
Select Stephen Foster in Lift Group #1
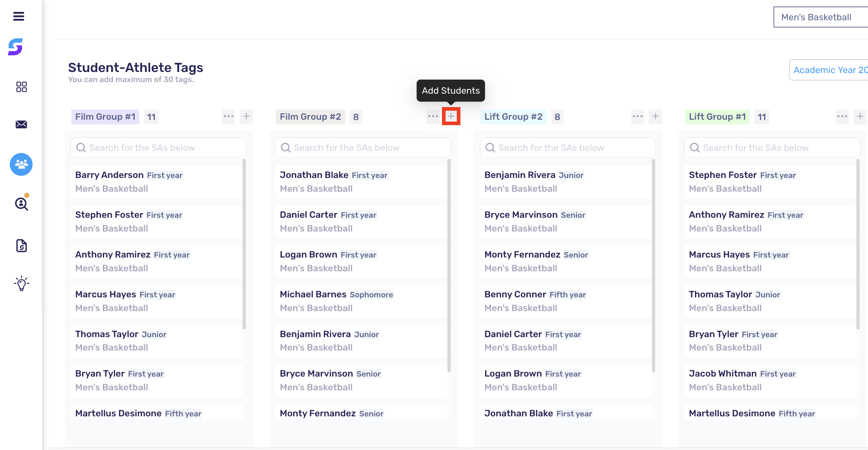770,182
